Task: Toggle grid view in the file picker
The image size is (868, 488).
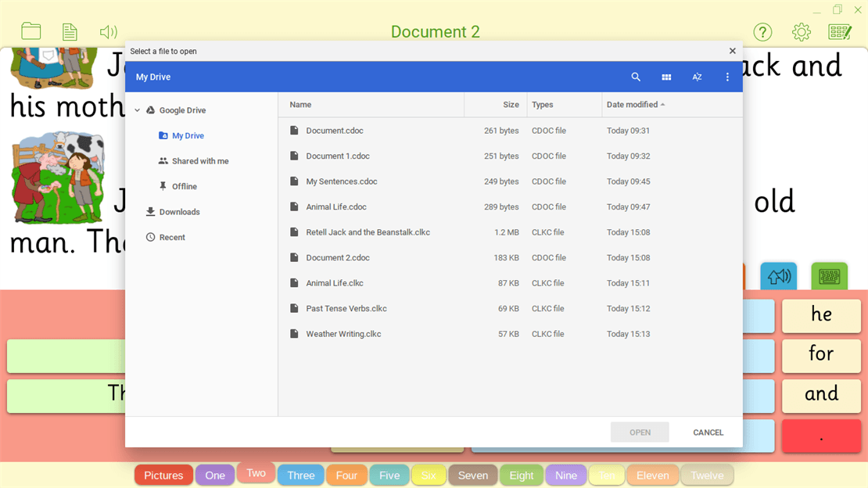Action: tap(666, 77)
